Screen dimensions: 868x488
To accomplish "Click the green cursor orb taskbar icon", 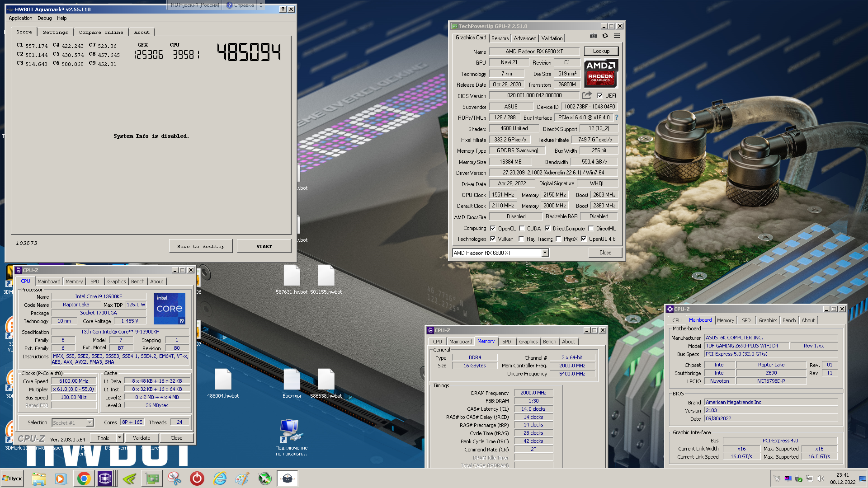I will tap(265, 479).
